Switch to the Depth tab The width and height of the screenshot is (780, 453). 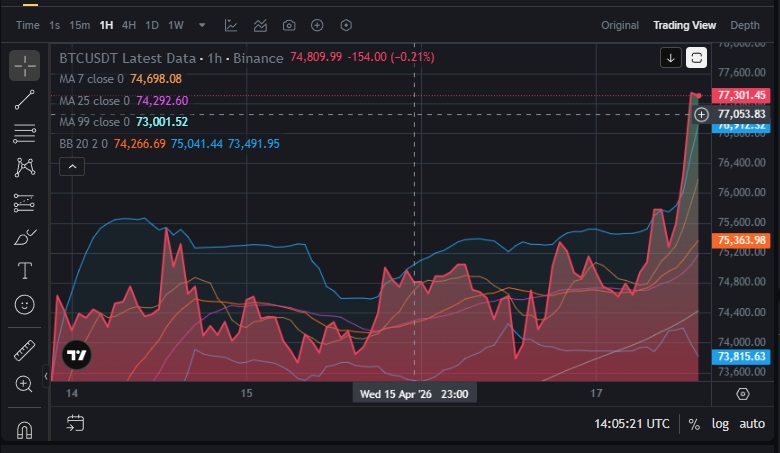[x=745, y=25]
